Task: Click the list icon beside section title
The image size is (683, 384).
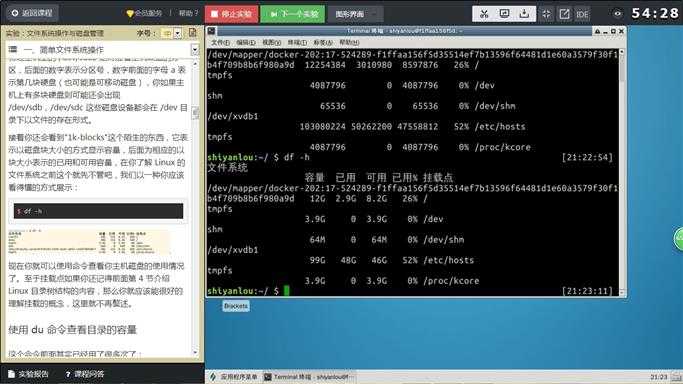Action: 13,49
